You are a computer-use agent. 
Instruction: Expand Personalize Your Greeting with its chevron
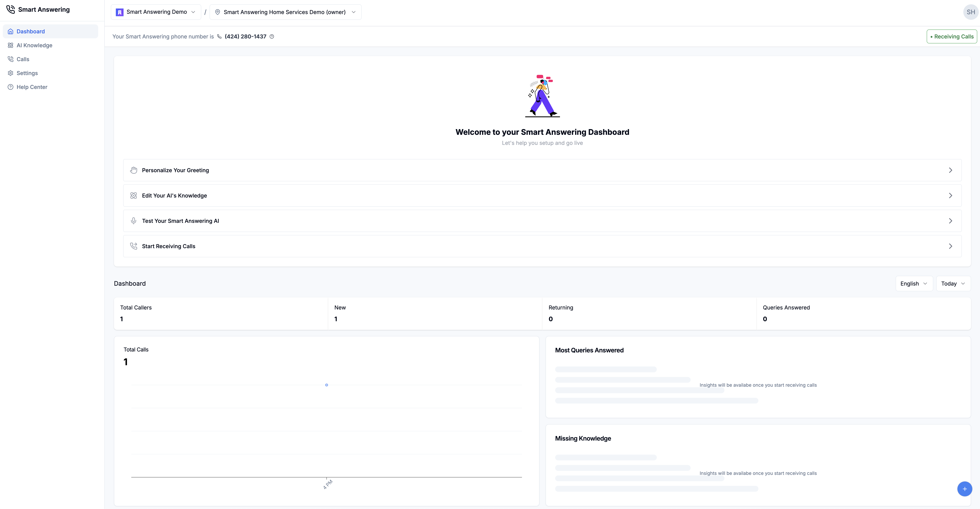click(x=950, y=170)
